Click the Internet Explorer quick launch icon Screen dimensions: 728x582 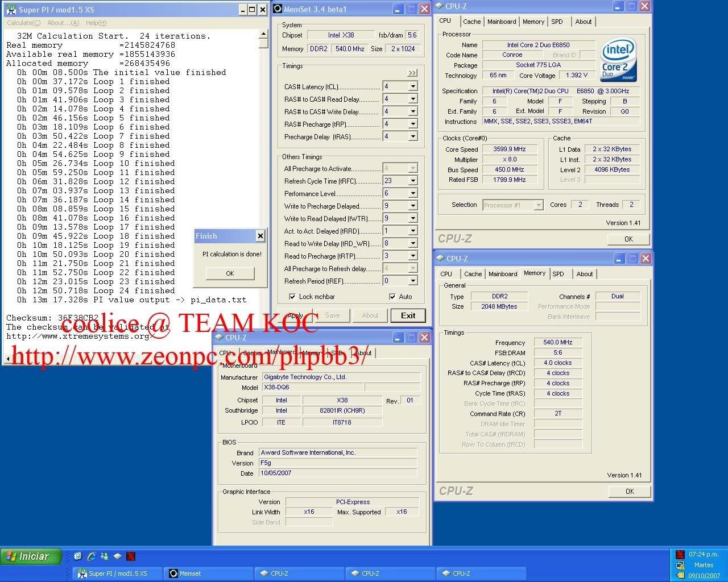point(91,556)
